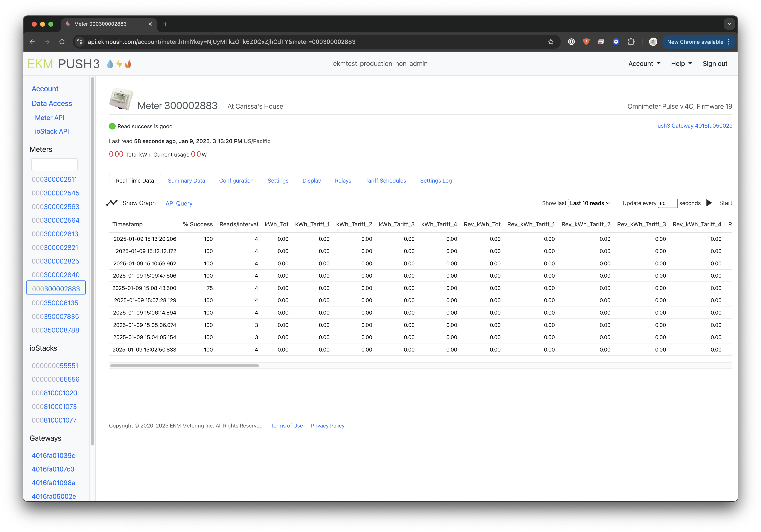Open the Last 10 reads selector

coord(589,203)
